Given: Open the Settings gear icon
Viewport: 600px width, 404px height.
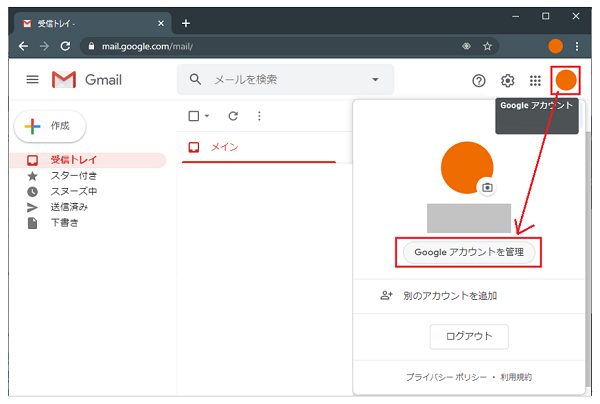Looking at the screenshot, I should pyautogui.click(x=507, y=81).
